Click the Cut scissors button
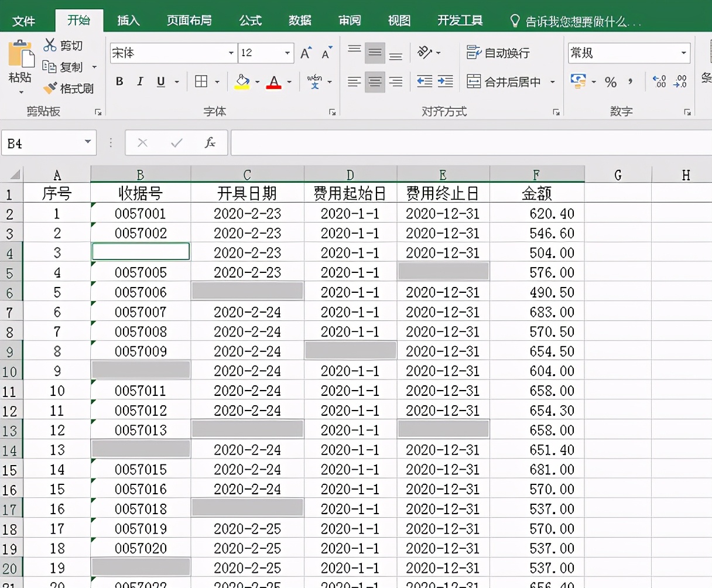This screenshot has height=588, width=712. click(63, 45)
